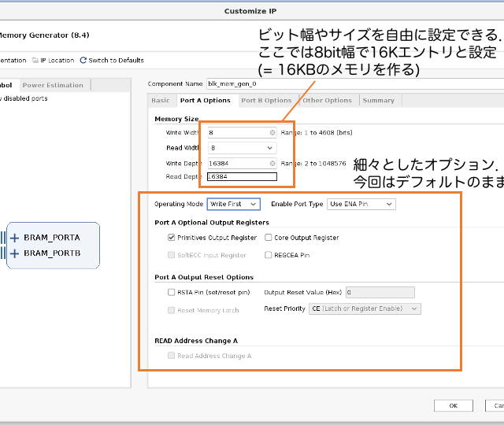Enable Core Output Register checkbox

click(x=269, y=237)
